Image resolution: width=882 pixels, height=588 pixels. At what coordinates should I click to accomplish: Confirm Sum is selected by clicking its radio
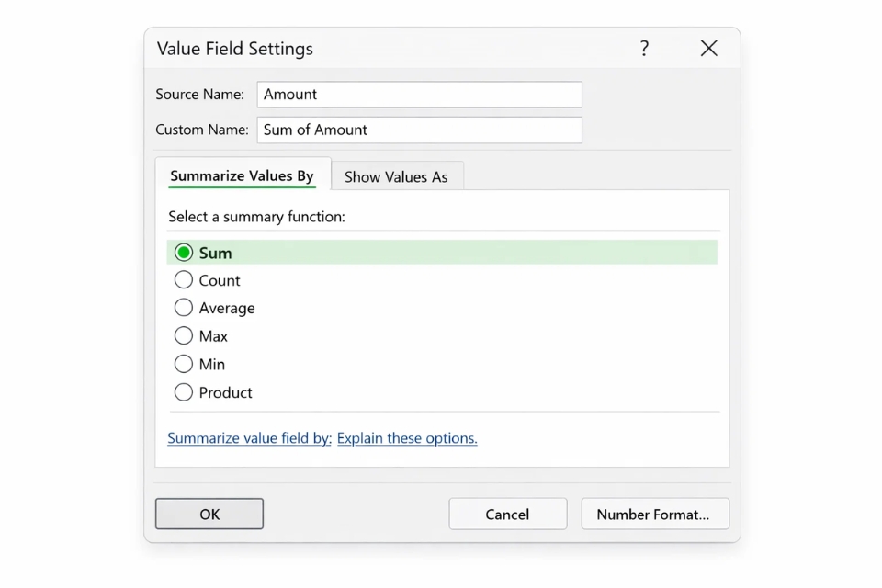point(183,252)
